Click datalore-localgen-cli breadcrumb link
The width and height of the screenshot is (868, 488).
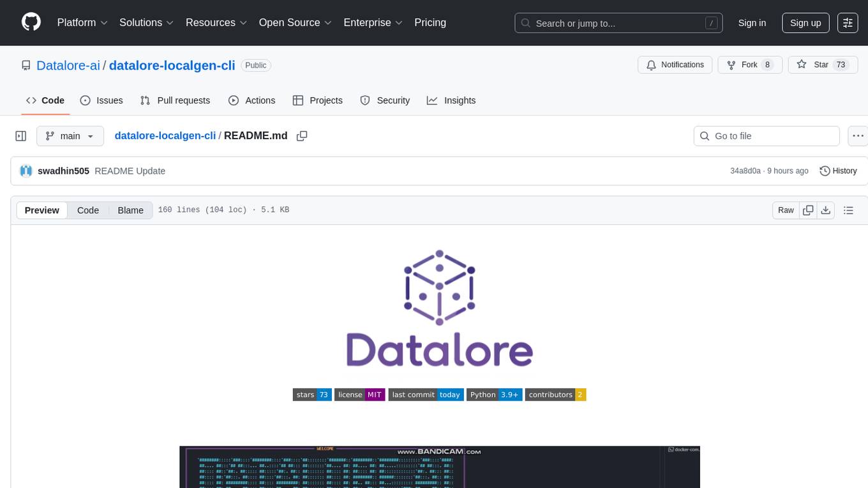pos(165,135)
